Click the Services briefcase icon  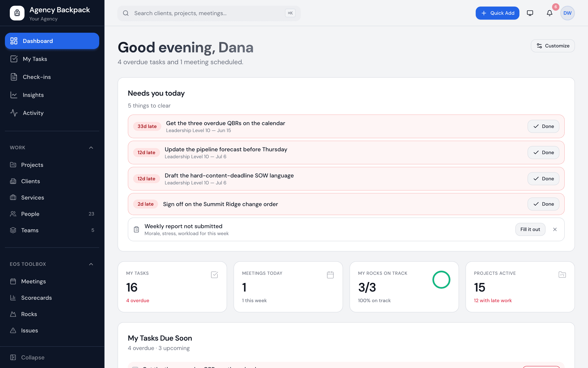(13, 197)
